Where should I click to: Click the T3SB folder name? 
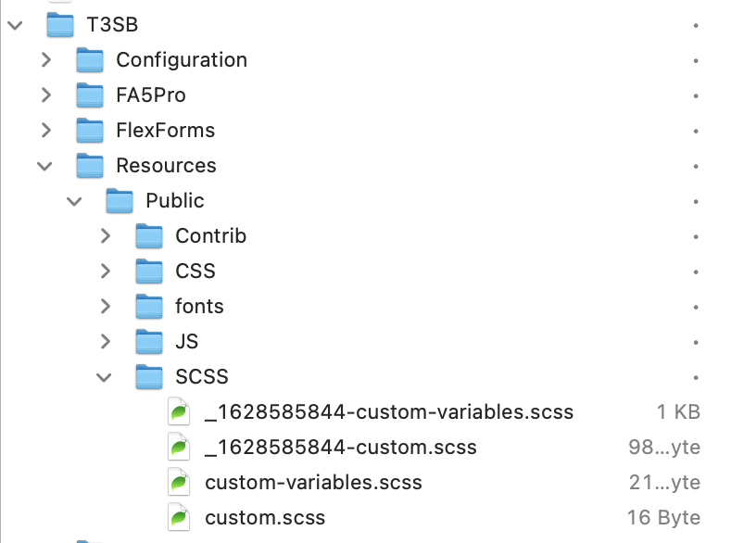(112, 25)
